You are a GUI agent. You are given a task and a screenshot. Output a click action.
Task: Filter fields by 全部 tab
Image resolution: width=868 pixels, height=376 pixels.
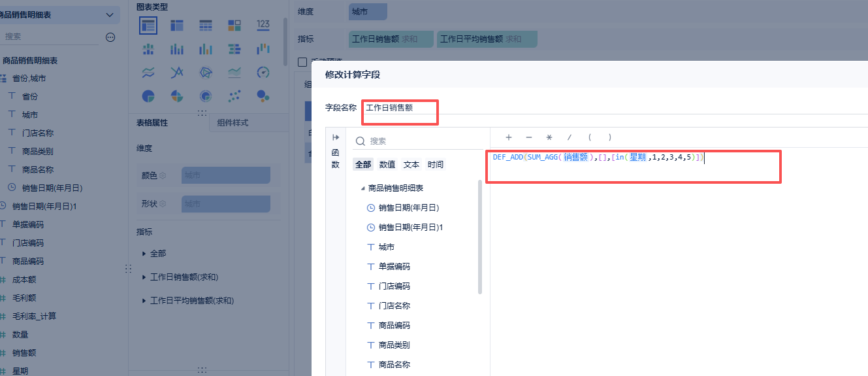tap(362, 165)
